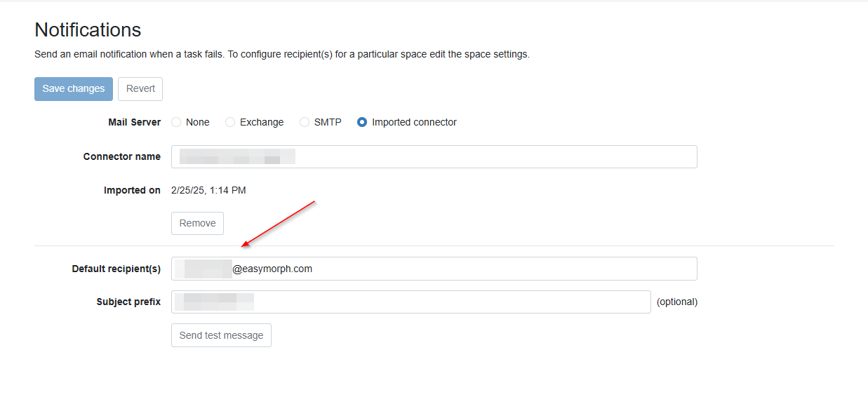Focus the Subject prefix text box

point(449,302)
